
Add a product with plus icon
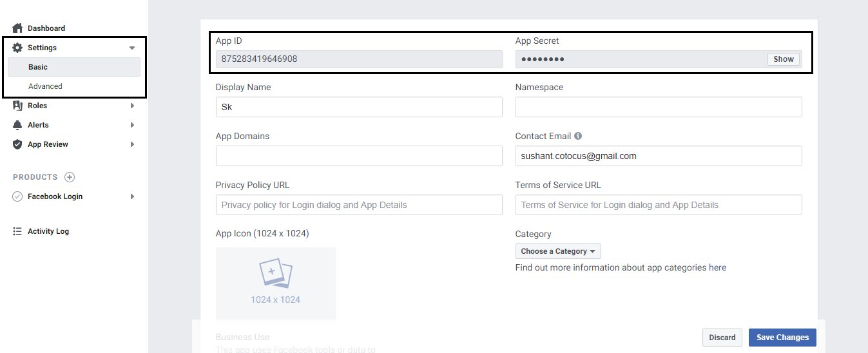tap(70, 177)
